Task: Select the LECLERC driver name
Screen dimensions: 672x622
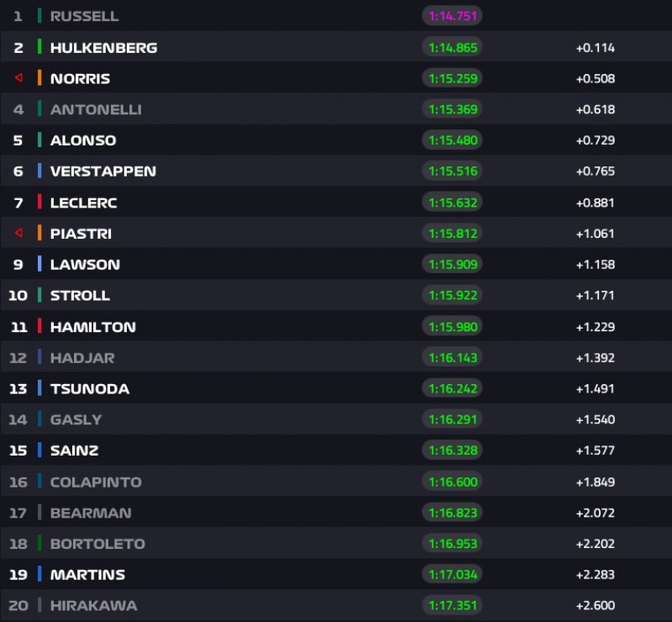Action: click(83, 203)
